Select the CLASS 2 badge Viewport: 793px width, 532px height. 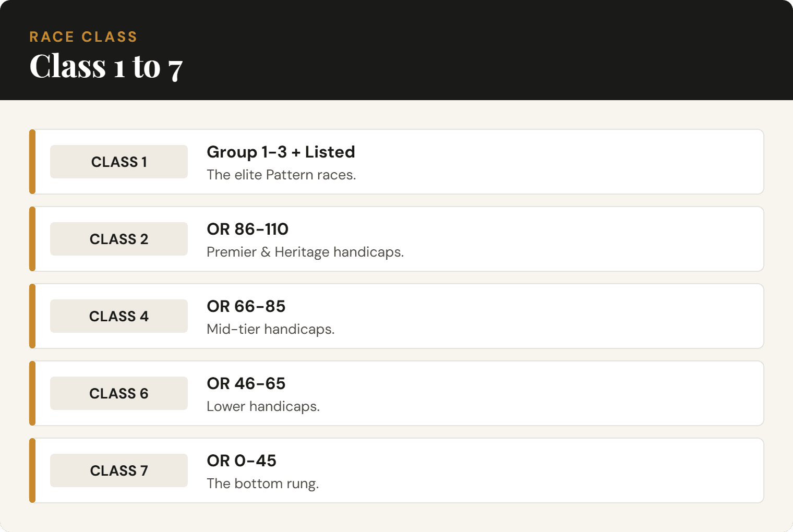coord(119,239)
